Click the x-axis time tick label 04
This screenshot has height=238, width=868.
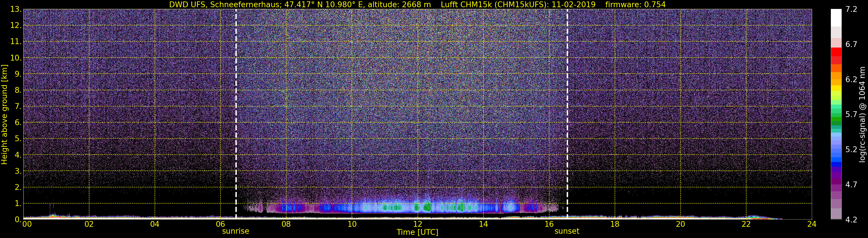pyautogui.click(x=155, y=225)
